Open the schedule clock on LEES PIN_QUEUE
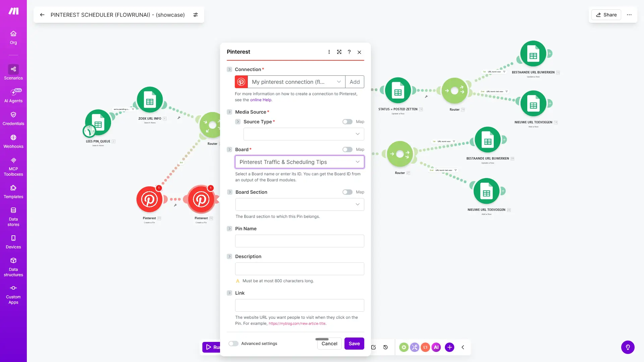644x362 pixels. [89, 131]
